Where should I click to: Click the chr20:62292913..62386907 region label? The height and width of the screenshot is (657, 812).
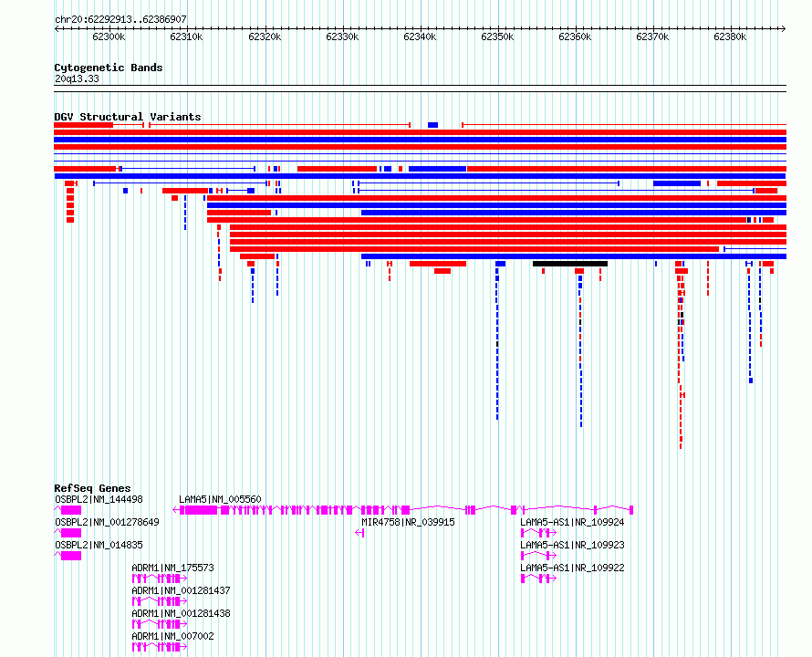pyautogui.click(x=120, y=19)
